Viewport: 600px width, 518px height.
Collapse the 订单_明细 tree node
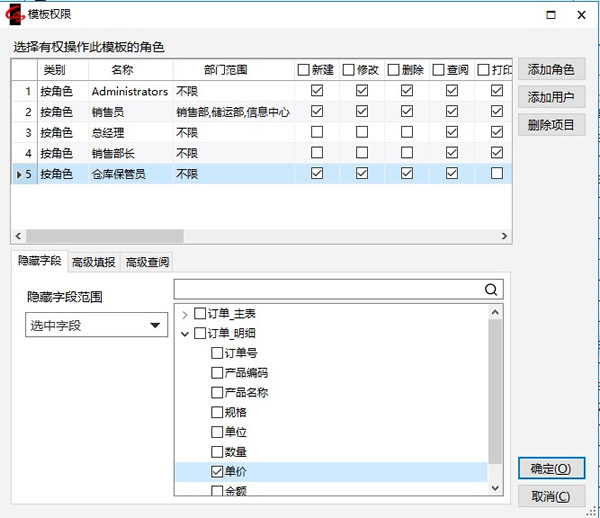(x=185, y=334)
